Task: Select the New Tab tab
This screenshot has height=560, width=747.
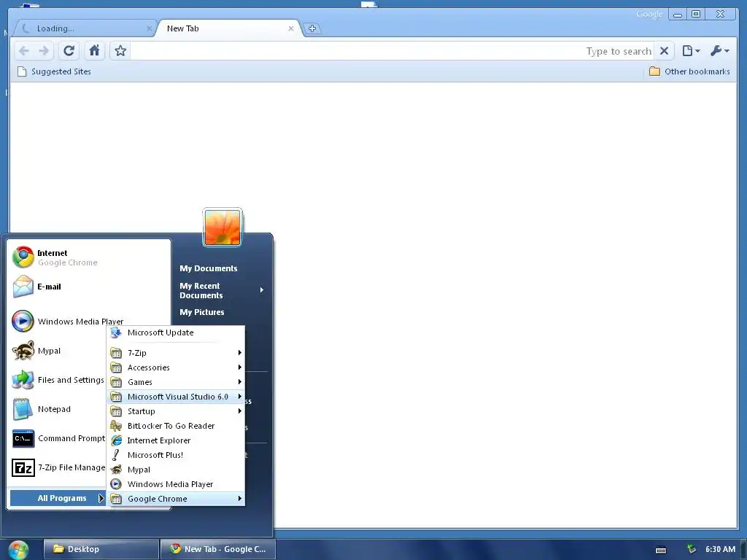Action: (x=228, y=28)
